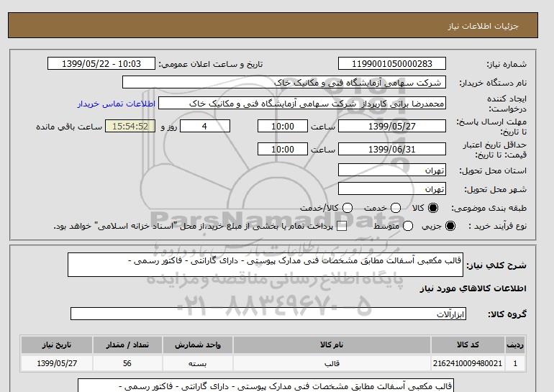Click quantity cell 56

click(127, 363)
